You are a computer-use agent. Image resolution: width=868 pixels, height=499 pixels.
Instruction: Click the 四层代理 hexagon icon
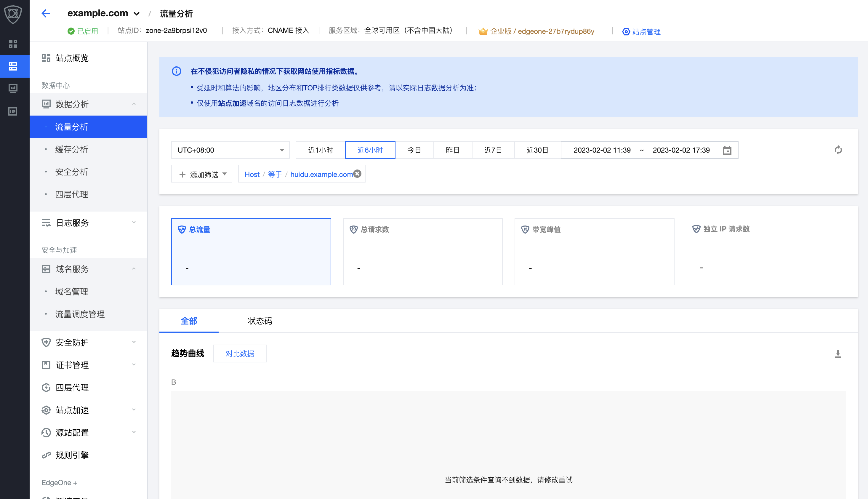tap(46, 388)
